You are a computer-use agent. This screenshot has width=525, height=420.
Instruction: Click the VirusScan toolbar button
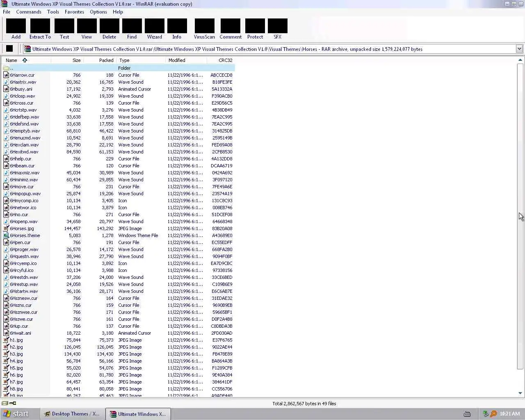tap(204, 29)
